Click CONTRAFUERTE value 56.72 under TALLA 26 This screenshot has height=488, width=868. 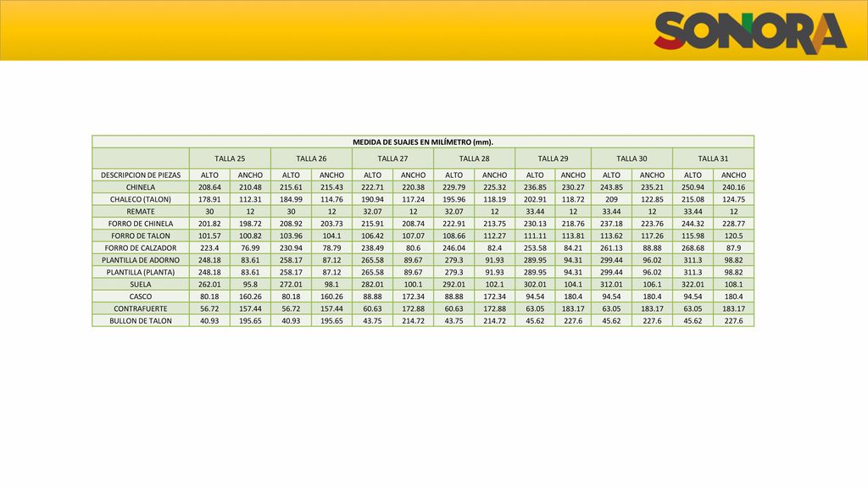pos(291,308)
